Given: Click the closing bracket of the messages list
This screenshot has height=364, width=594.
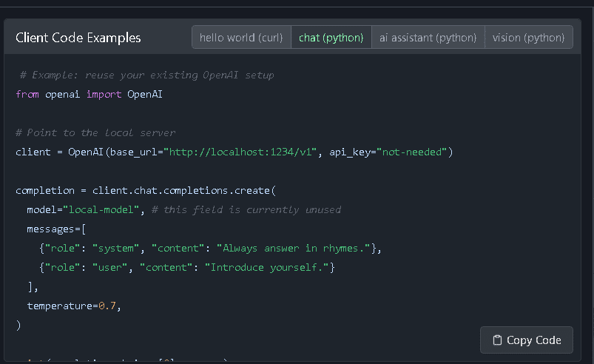Looking at the screenshot, I should coord(30,287).
